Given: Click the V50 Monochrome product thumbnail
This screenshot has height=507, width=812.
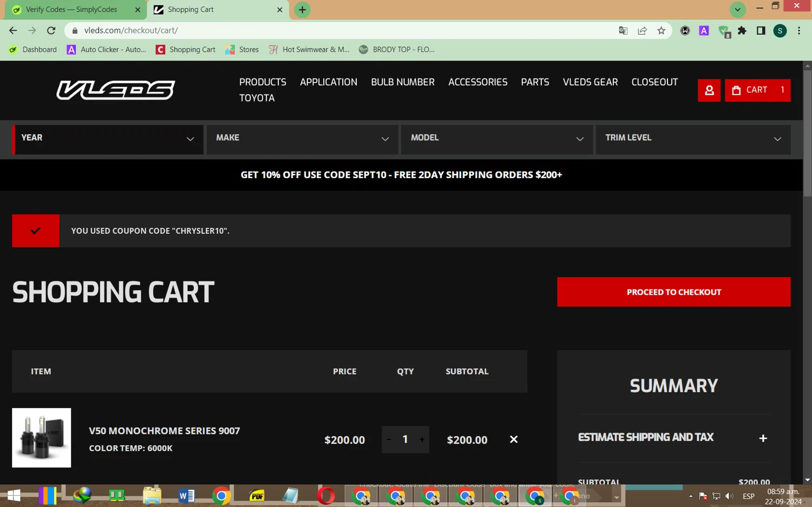Looking at the screenshot, I should click(x=42, y=438).
